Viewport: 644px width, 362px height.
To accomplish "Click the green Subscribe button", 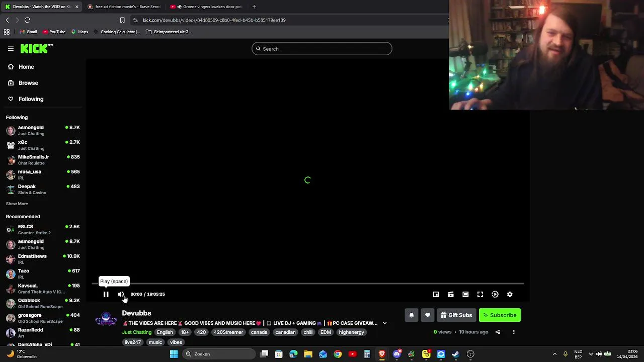I will (x=500, y=315).
